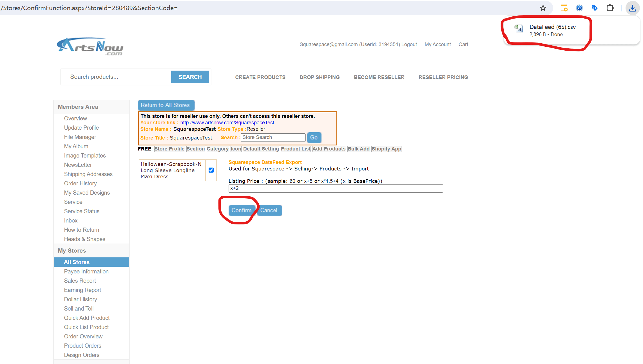643x364 pixels.
Task: Open File Manager in sidebar
Action: coord(80,137)
